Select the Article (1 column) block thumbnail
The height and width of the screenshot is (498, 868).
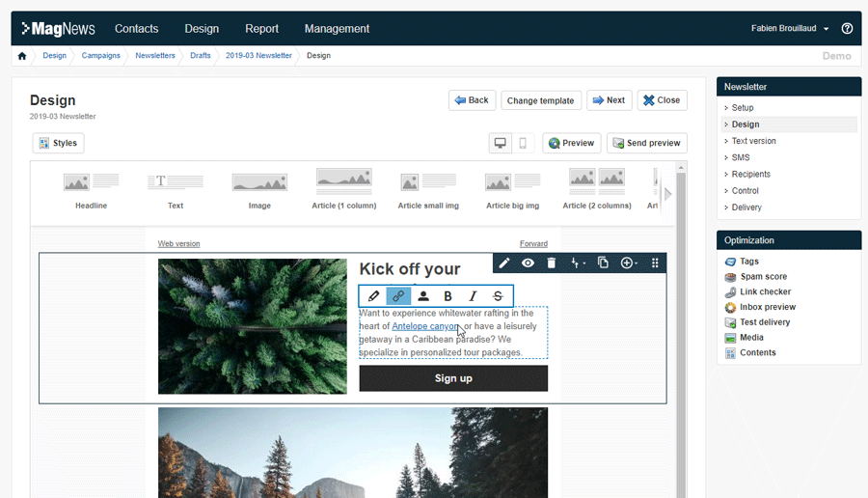pyautogui.click(x=343, y=188)
